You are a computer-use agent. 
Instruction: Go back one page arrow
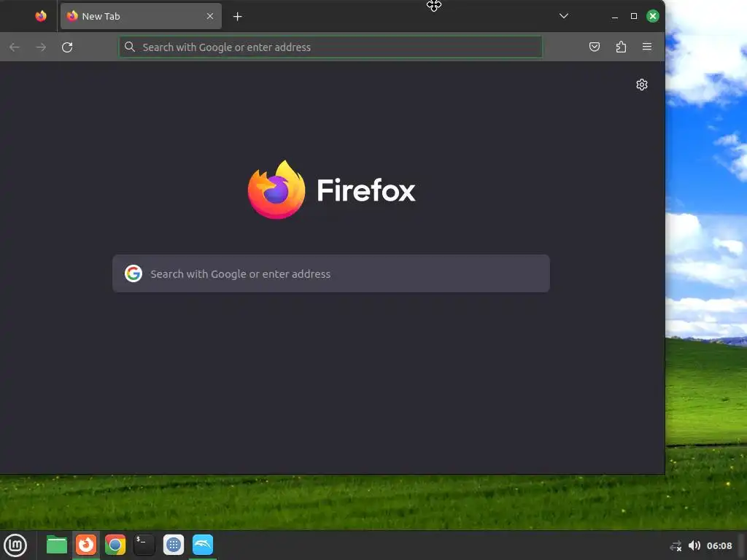15,47
